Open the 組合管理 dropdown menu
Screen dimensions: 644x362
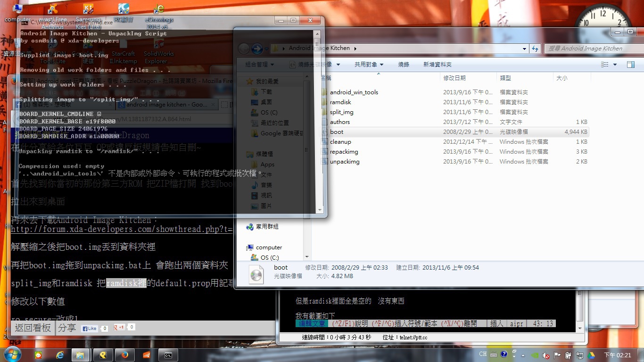[260, 65]
